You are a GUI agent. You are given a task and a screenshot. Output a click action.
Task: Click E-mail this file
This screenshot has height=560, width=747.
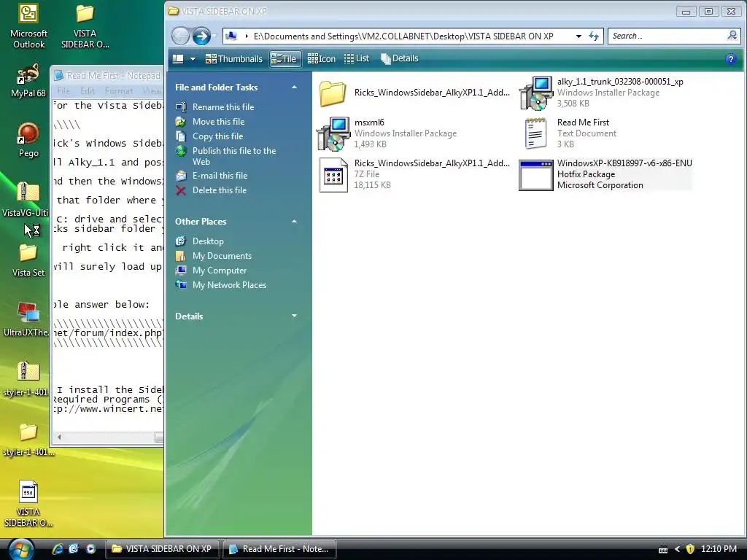[220, 176]
